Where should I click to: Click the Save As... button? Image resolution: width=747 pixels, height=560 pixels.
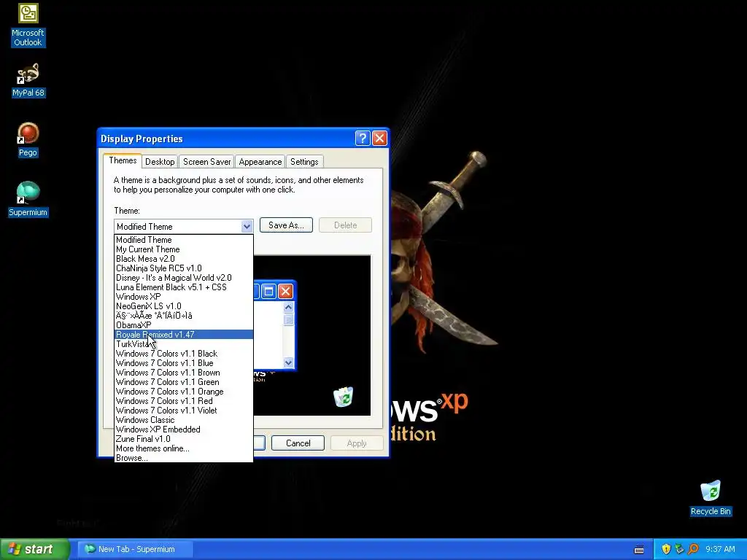pyautogui.click(x=286, y=225)
